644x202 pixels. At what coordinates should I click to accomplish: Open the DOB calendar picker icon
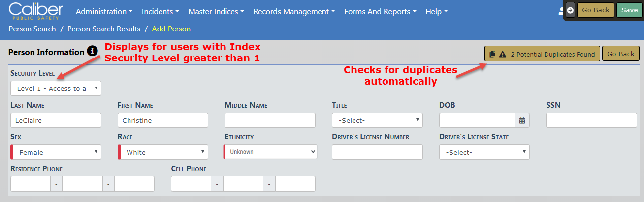pyautogui.click(x=522, y=120)
